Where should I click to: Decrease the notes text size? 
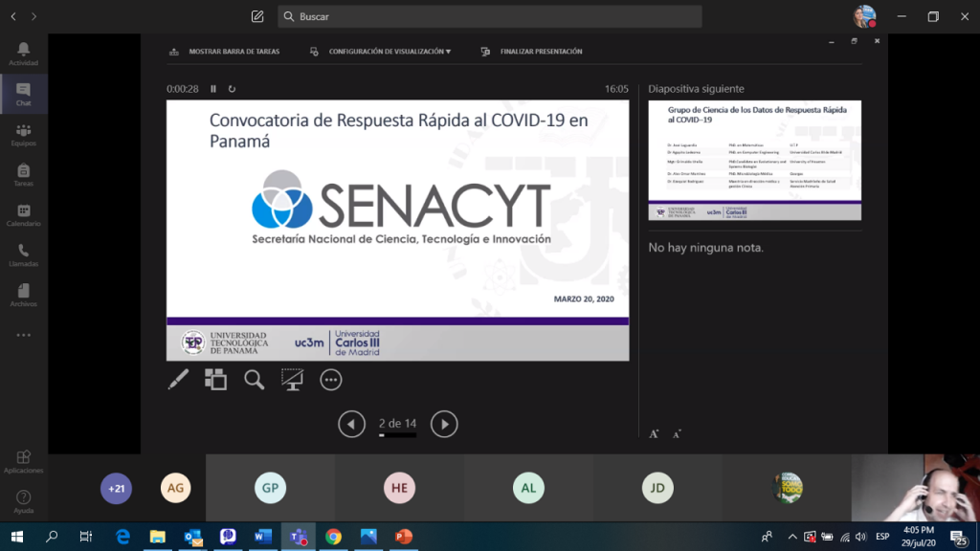(677, 433)
